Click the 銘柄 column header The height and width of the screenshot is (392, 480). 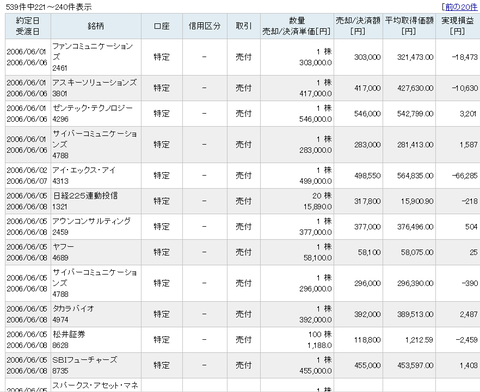[96, 26]
